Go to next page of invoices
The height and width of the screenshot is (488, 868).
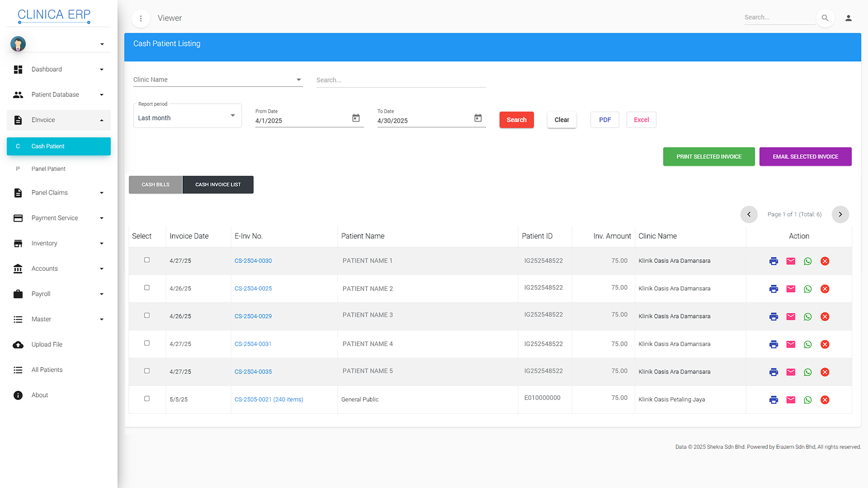tap(840, 214)
